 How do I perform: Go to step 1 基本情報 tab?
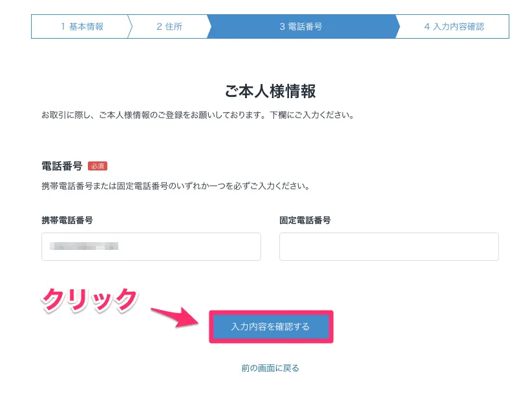(82, 26)
